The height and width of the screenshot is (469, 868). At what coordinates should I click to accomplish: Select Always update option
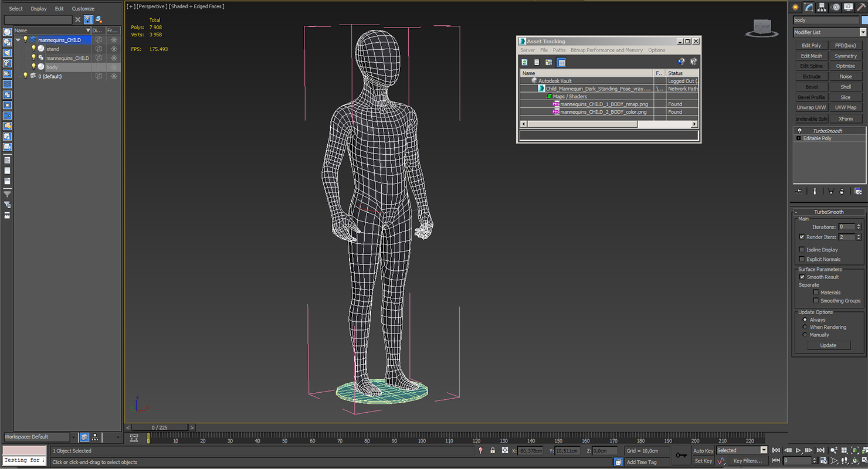[x=805, y=320]
